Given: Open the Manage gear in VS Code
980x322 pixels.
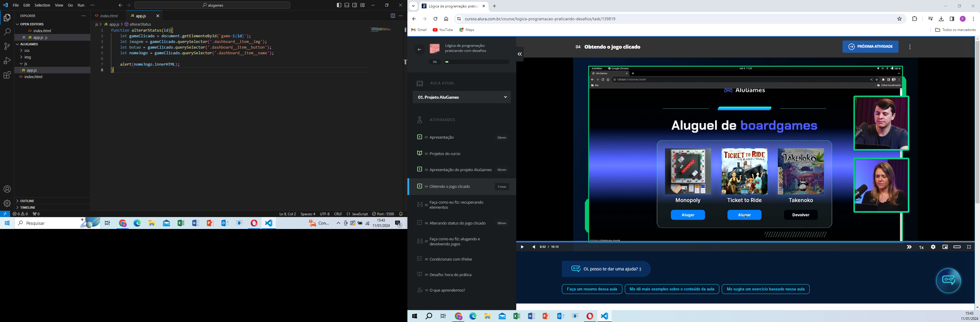Looking at the screenshot, I should [7, 204].
